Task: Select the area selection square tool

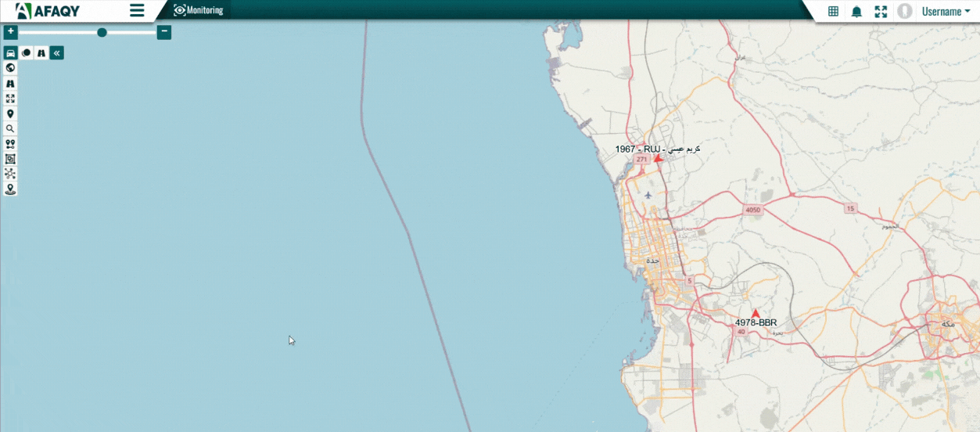Action: click(x=10, y=159)
